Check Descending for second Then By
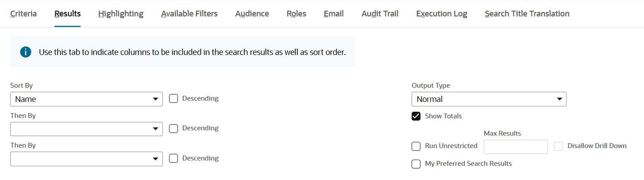 coord(174,158)
